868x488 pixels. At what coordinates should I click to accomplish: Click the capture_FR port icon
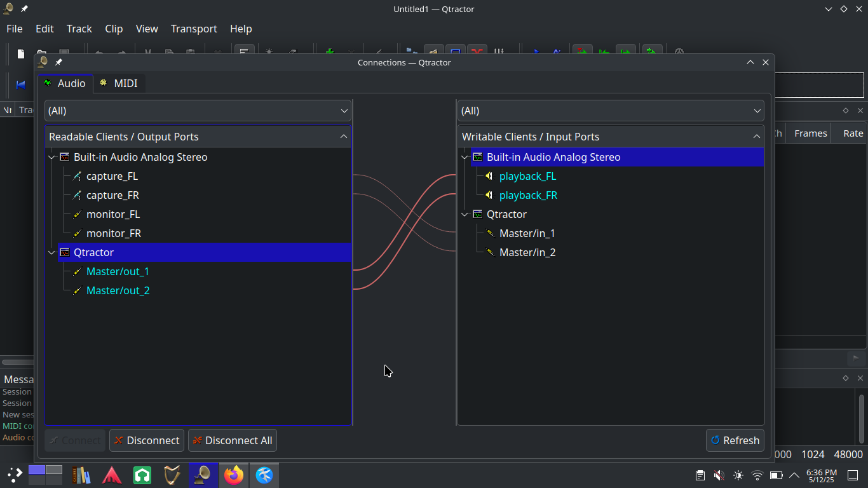pos(77,195)
